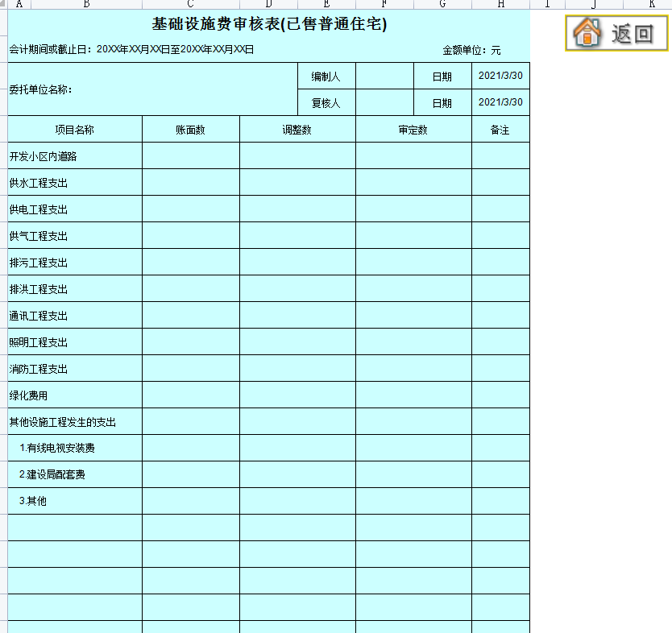Select the date cell showing 2021/3/30 next to 复核人
The width and height of the screenshot is (672, 633).
point(500,102)
